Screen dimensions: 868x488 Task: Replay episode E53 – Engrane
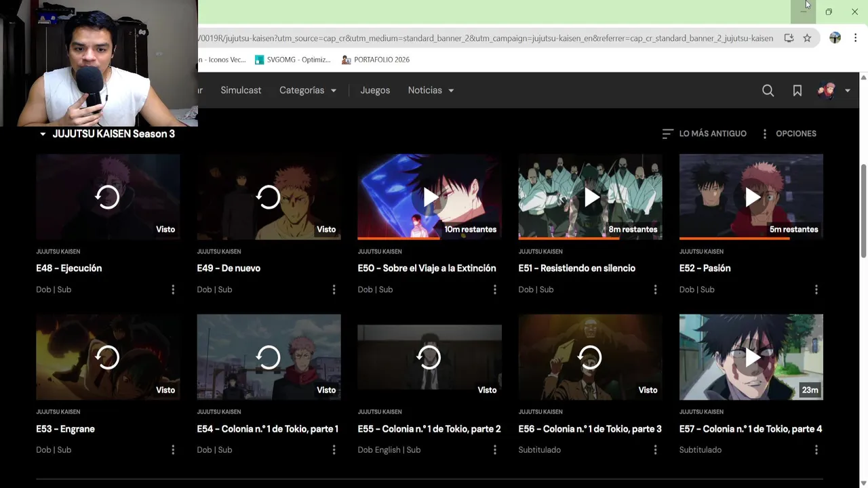(107, 357)
